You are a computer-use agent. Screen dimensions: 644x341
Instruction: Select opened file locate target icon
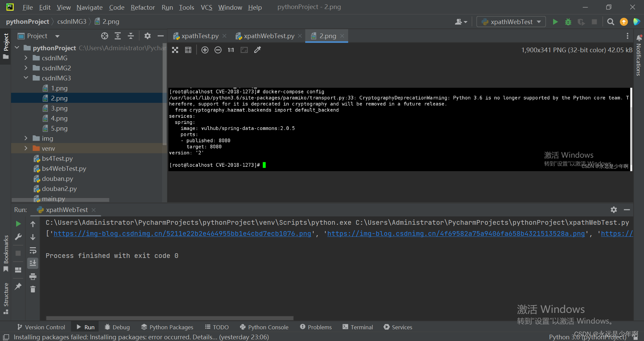click(105, 36)
